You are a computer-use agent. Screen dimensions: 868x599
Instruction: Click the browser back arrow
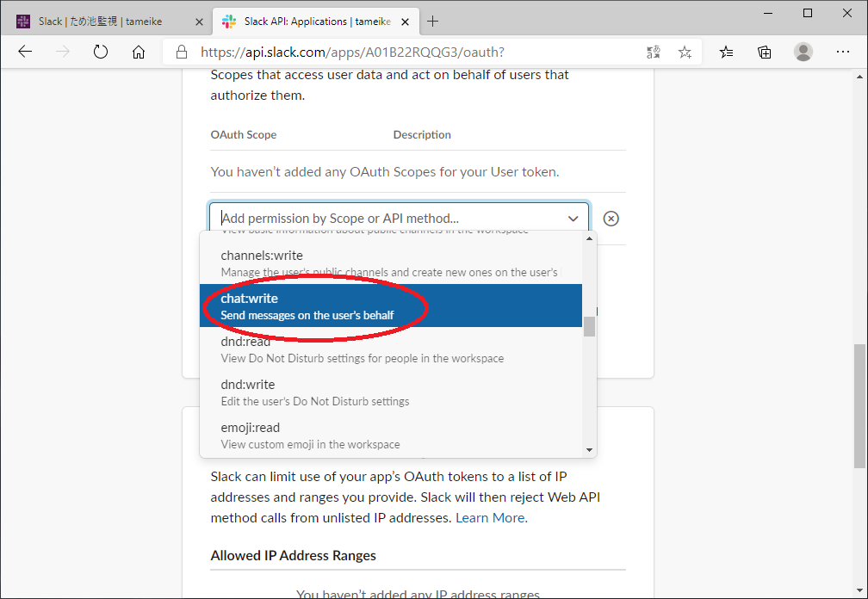25,52
